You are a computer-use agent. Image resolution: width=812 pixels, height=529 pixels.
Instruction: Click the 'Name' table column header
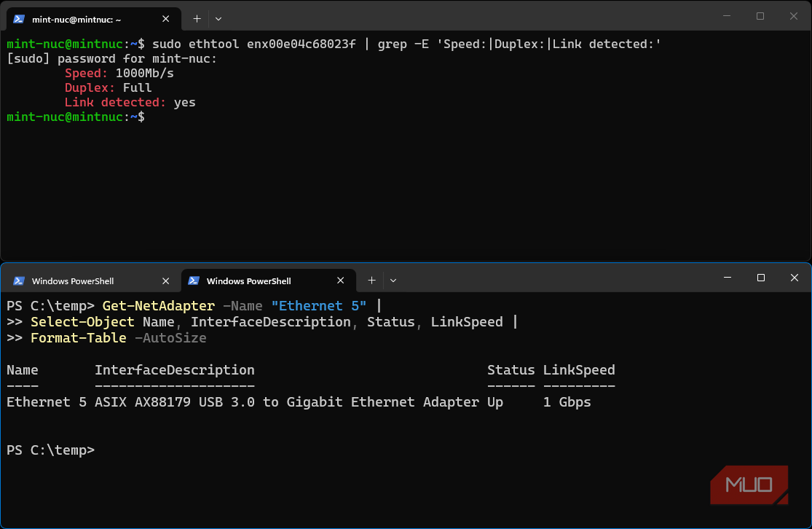(x=23, y=370)
